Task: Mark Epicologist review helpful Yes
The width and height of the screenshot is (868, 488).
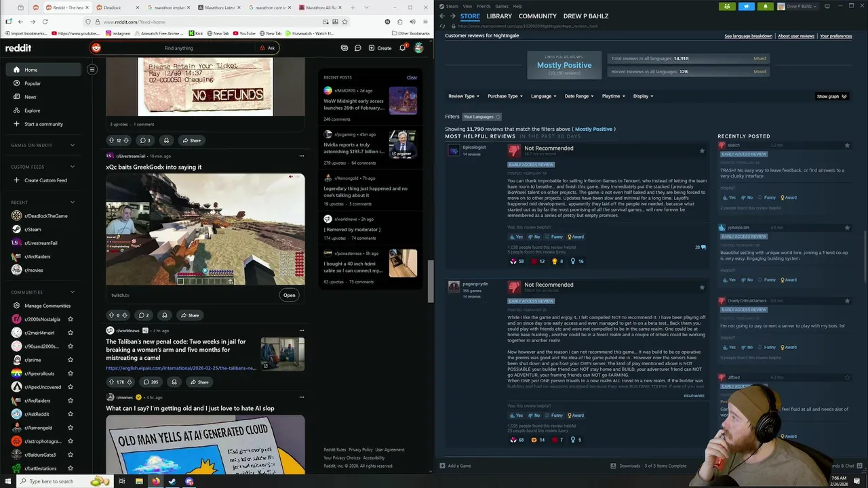Action: pos(517,237)
